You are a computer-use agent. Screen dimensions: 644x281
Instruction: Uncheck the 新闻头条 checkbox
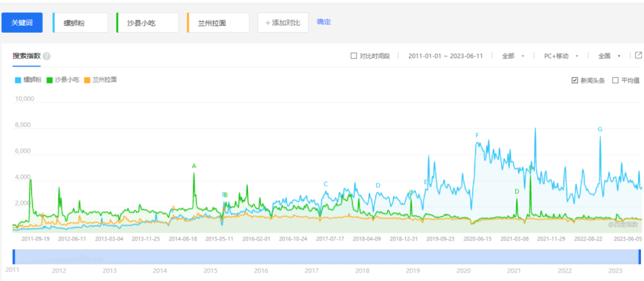pyautogui.click(x=575, y=80)
